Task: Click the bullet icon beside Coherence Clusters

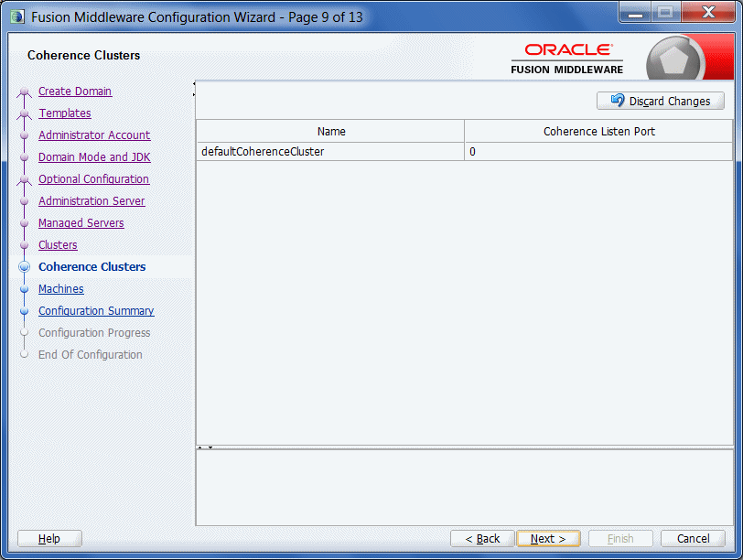Action: point(24,267)
